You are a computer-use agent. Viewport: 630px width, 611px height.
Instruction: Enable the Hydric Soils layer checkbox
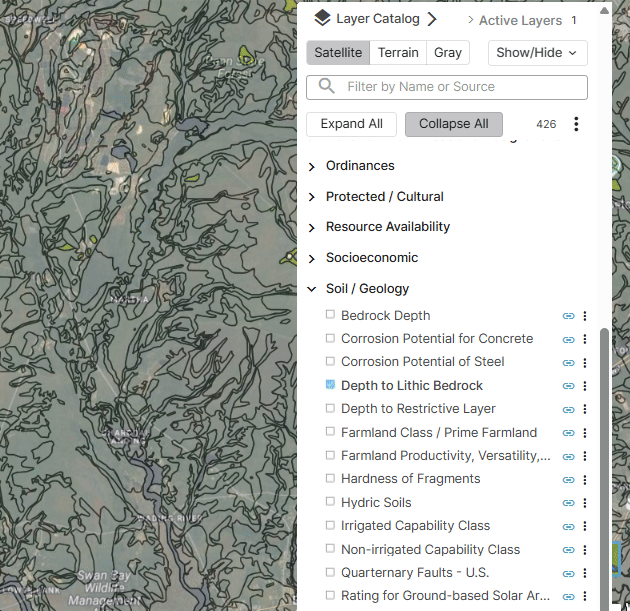pyautogui.click(x=330, y=501)
